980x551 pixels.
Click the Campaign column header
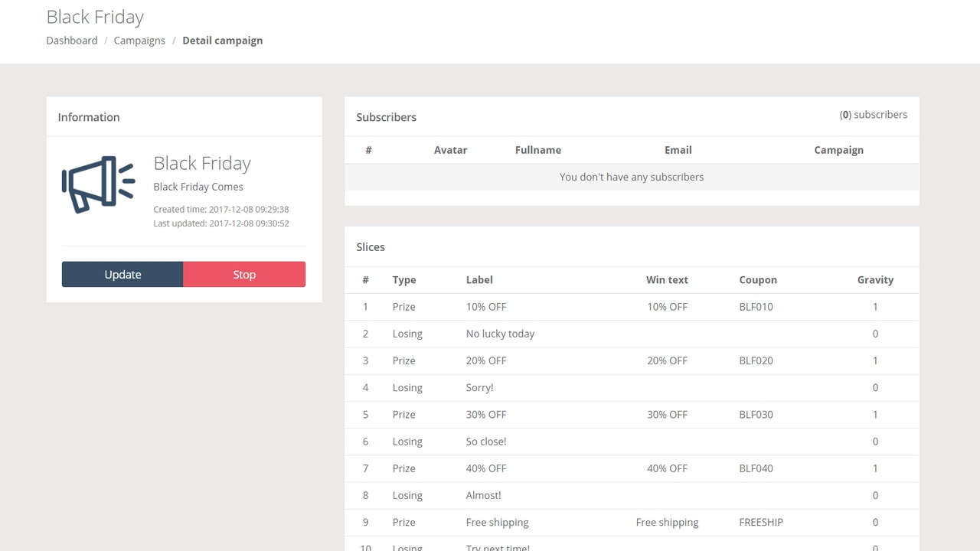point(839,150)
